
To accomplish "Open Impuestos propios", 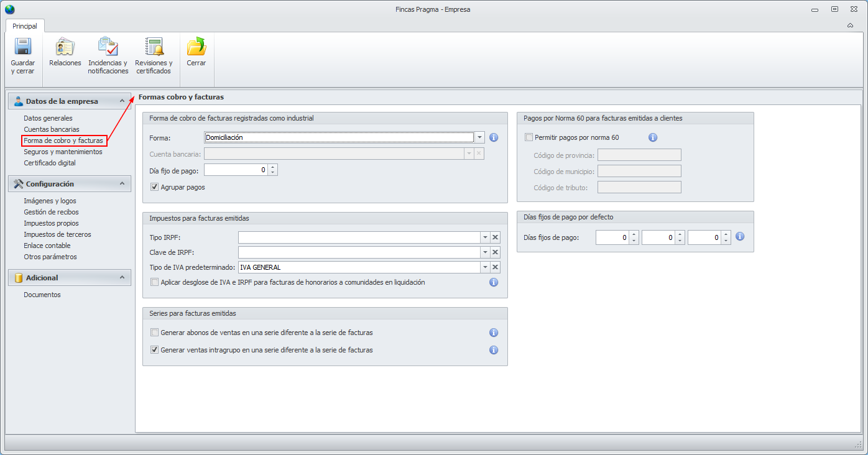I will (x=51, y=223).
